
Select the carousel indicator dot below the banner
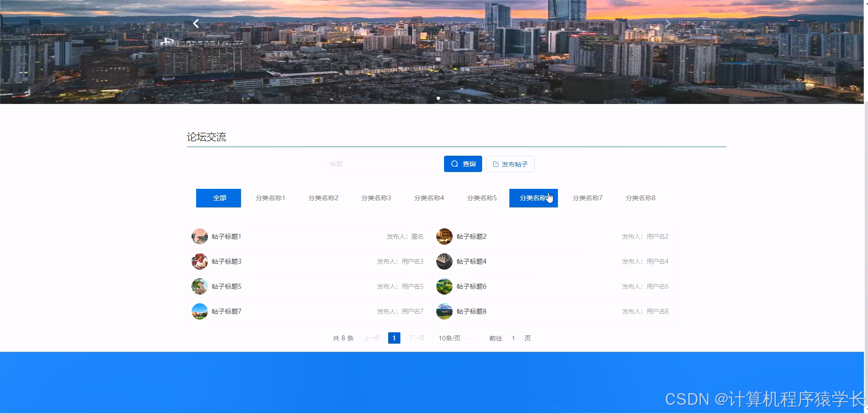click(x=438, y=98)
